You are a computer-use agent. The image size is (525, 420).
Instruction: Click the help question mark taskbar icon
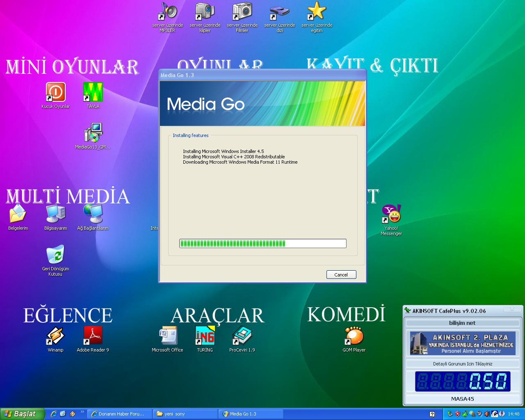[432, 414]
